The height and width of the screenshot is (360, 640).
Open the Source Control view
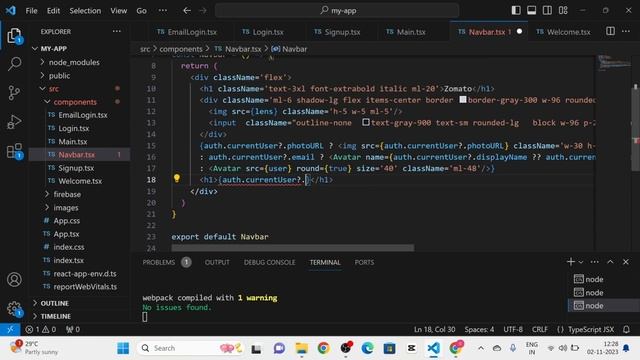coord(14,93)
